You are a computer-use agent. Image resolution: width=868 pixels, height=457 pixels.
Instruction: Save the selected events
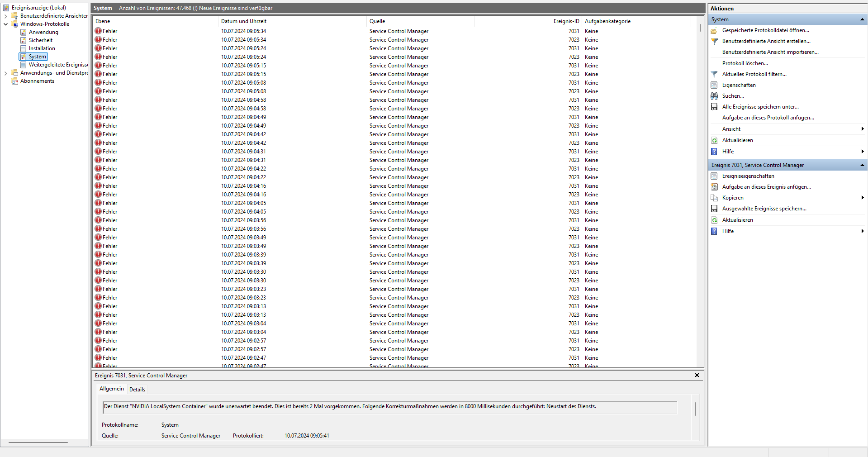click(764, 208)
